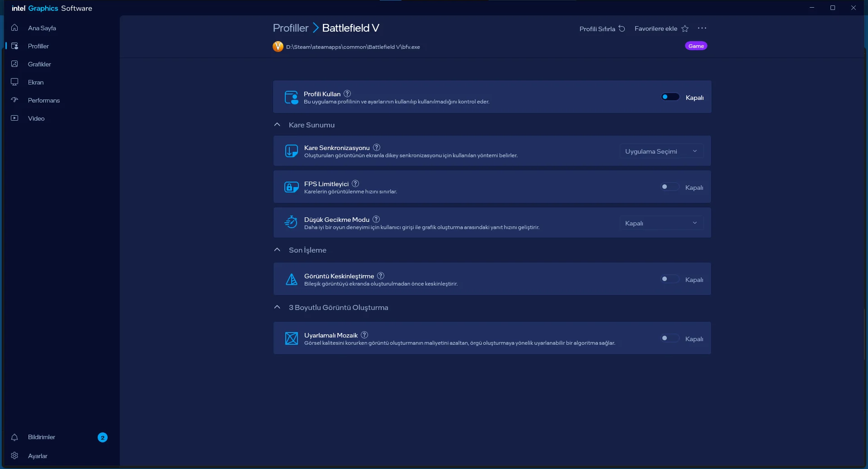Click the Bildirimler bell icon
This screenshot has height=469, width=868.
click(x=14, y=437)
